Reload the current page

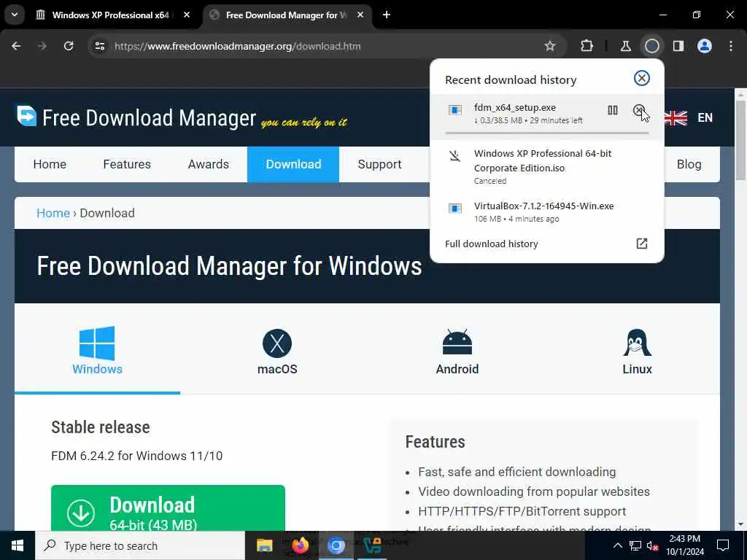point(69,46)
